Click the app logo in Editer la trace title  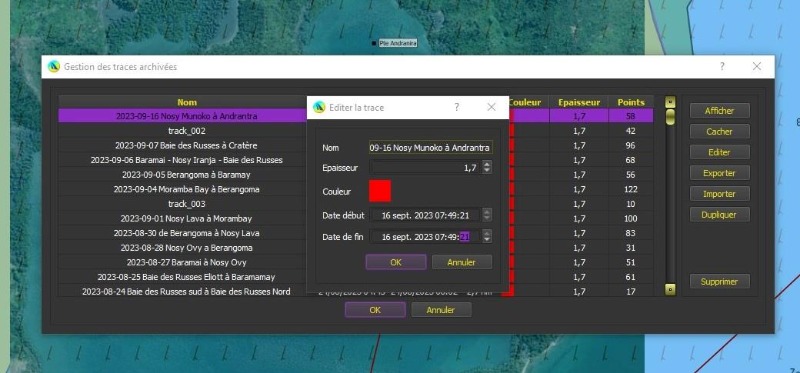[x=319, y=107]
